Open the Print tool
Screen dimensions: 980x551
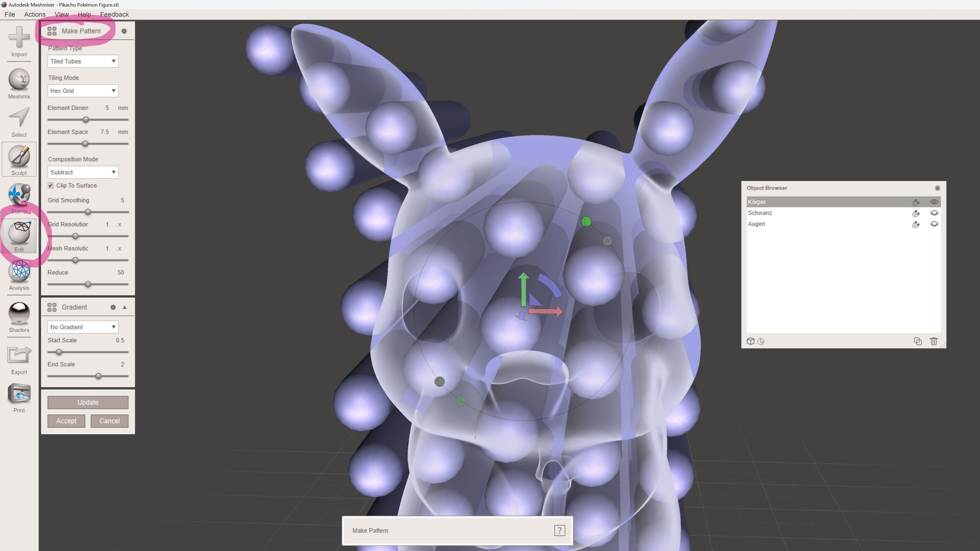(x=19, y=394)
